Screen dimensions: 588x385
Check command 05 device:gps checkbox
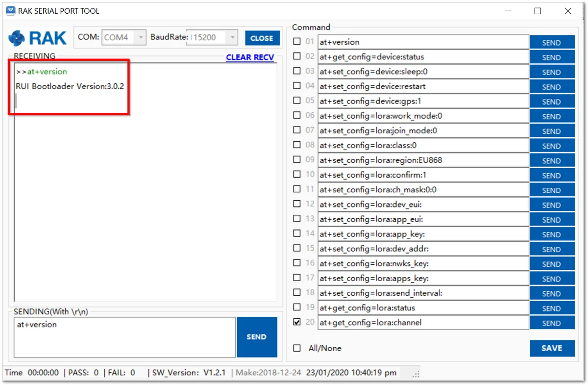click(297, 101)
